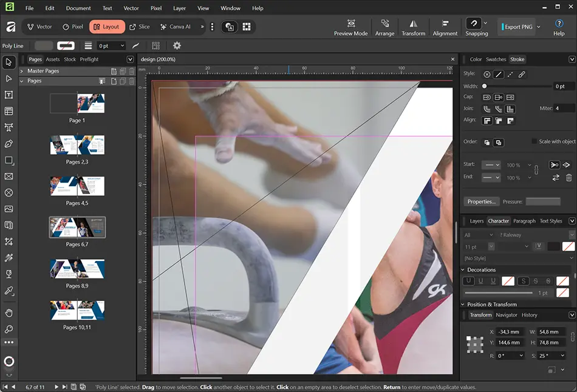Click the Snapping magnet icon
577x392 pixels.
[473, 23]
